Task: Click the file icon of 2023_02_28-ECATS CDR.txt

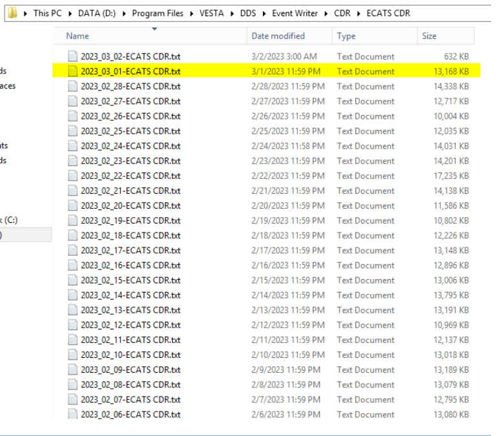Action: (72, 86)
